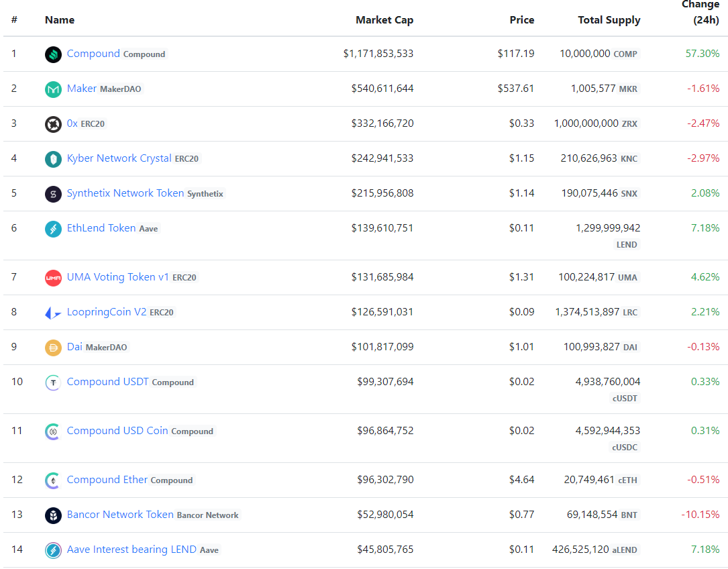Click the Synthetix Network Token logo icon

coord(54,194)
